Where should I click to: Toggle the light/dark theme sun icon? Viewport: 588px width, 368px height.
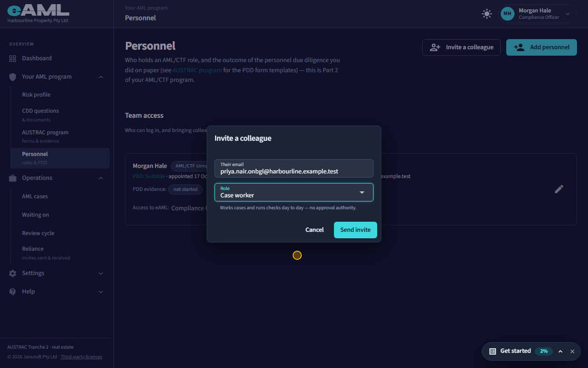487,14
